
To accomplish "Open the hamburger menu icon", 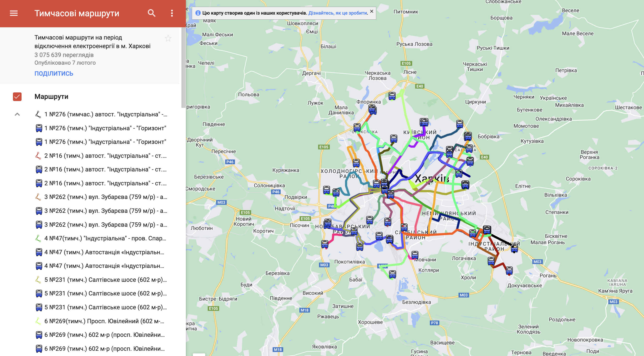I will tap(14, 13).
